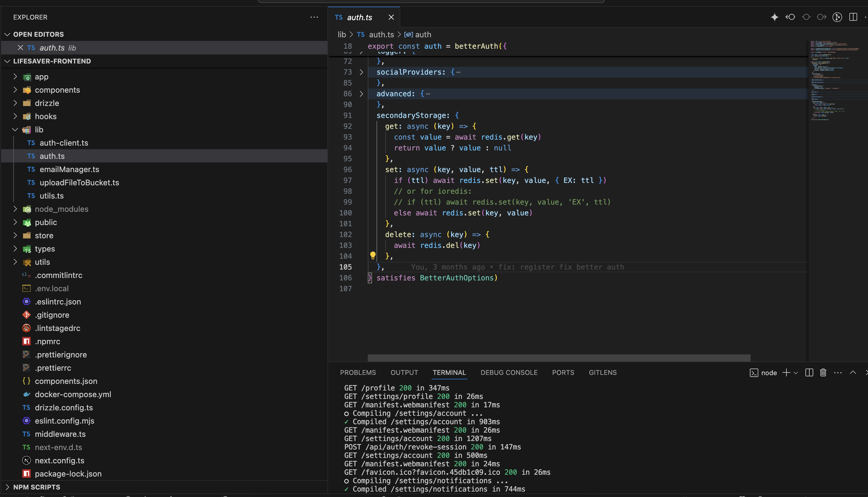Open the Ports tab
This screenshot has width=868, height=497.
(563, 372)
